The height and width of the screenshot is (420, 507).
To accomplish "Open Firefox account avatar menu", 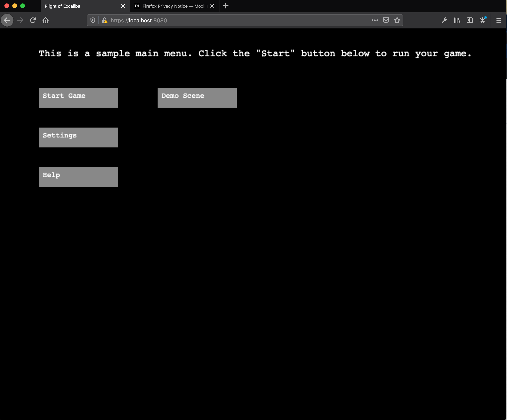I will click(x=482, y=20).
